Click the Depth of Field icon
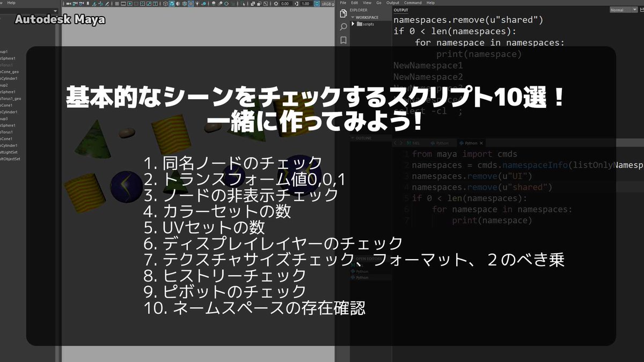 (233, 4)
